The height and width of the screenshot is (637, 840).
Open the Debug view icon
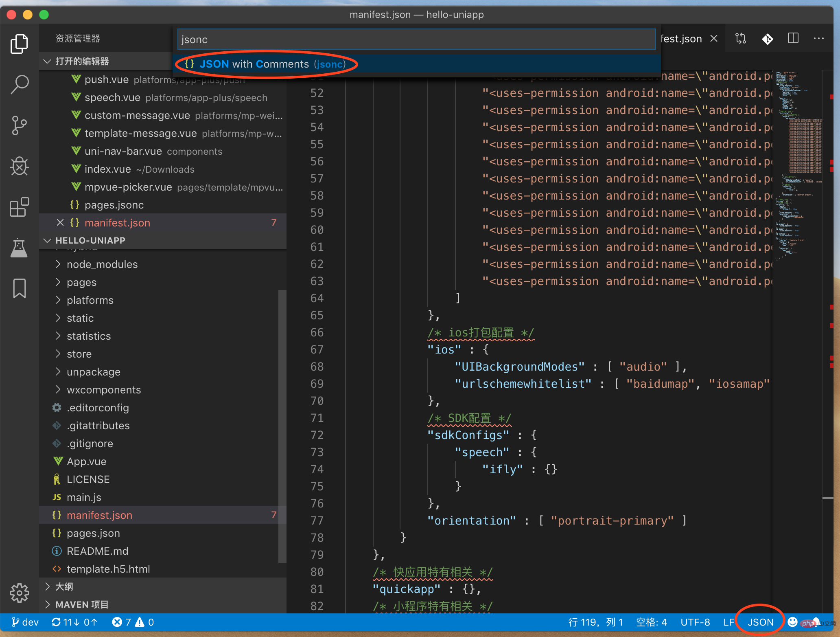coord(19,166)
